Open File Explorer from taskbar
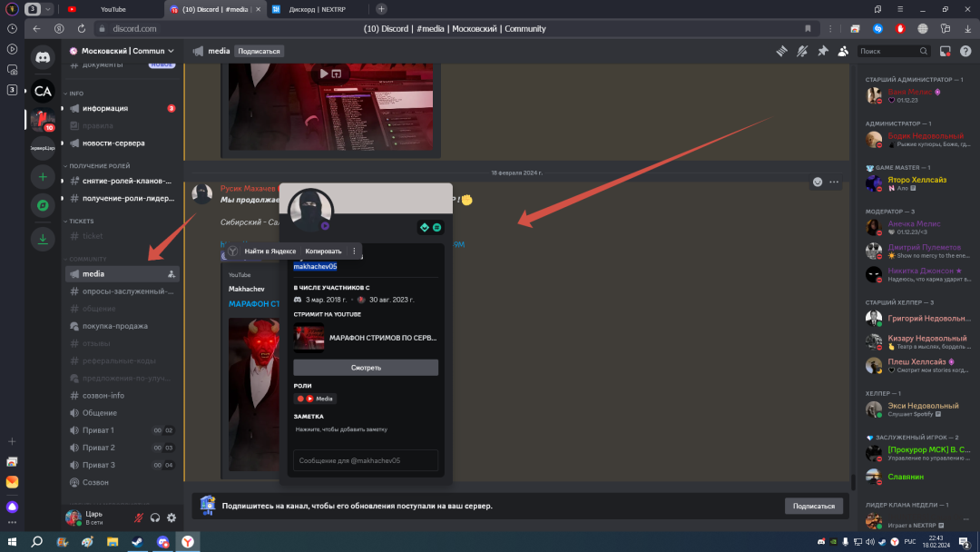The width and height of the screenshot is (980, 552). (x=113, y=541)
